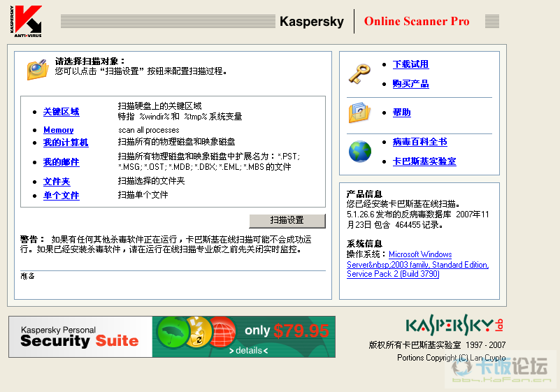
Task: Click the Kaspersky Personal Security Suite banner
Action: (x=172, y=337)
